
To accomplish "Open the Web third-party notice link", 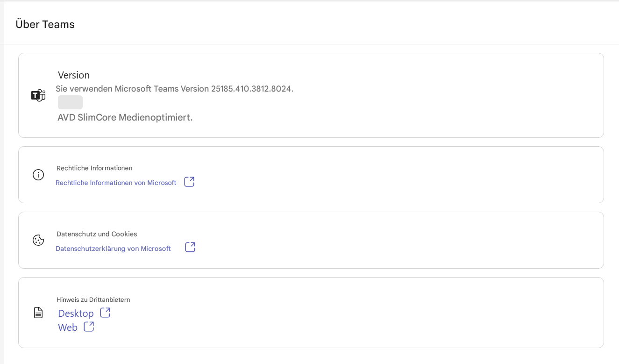I will point(68,328).
